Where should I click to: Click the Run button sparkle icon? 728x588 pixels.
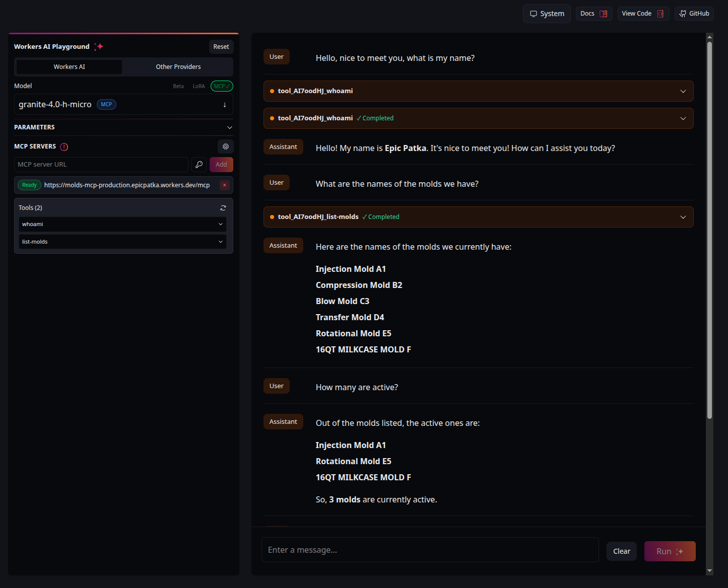680,552
